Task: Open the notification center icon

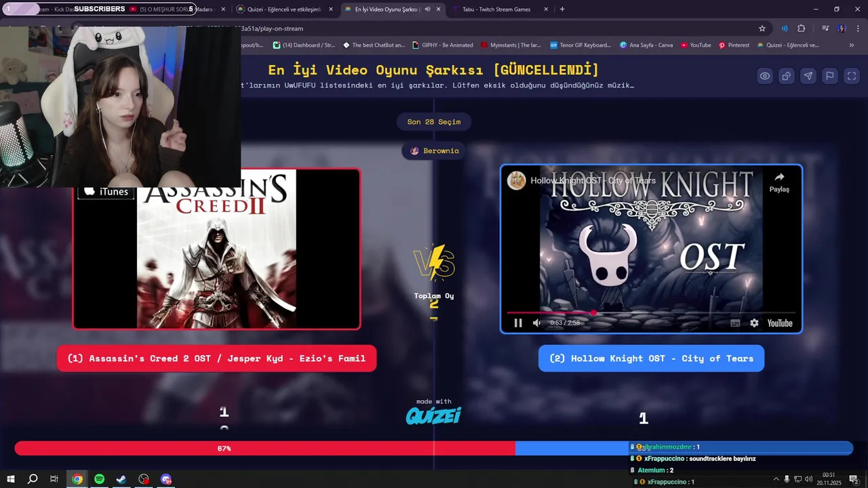Action: click(x=854, y=479)
